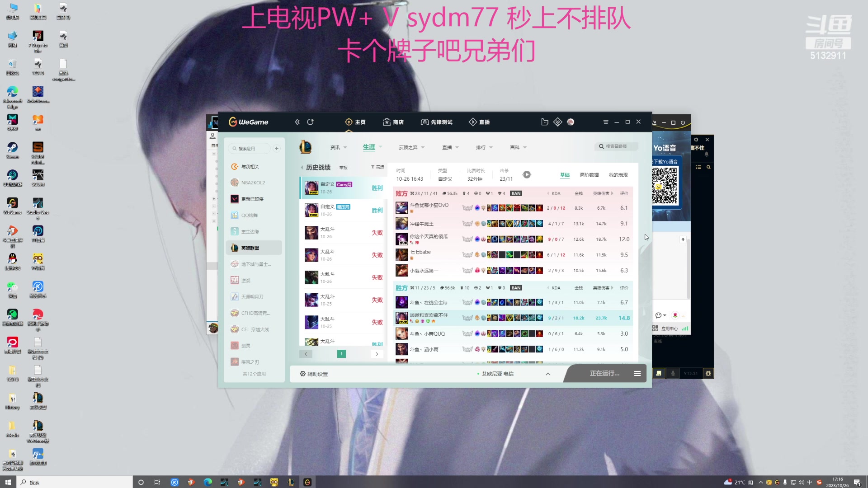Switch to the 高阶数据 tab
868x488 pixels.
point(589,175)
